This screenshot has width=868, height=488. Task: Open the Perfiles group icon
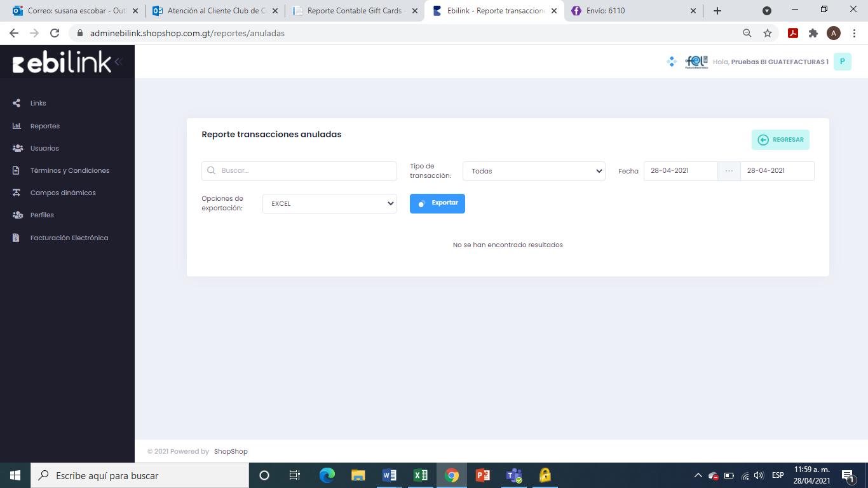[x=18, y=215]
